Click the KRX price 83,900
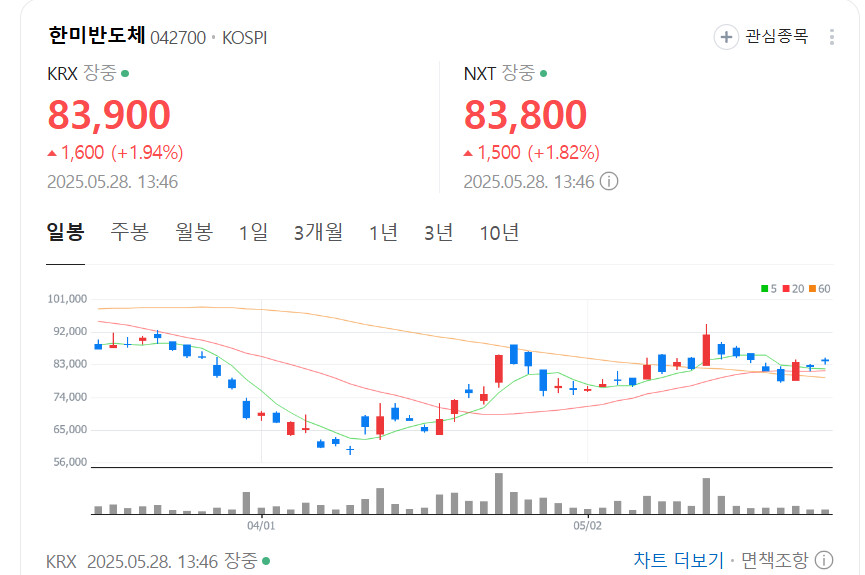This screenshot has width=865, height=575. point(109,115)
